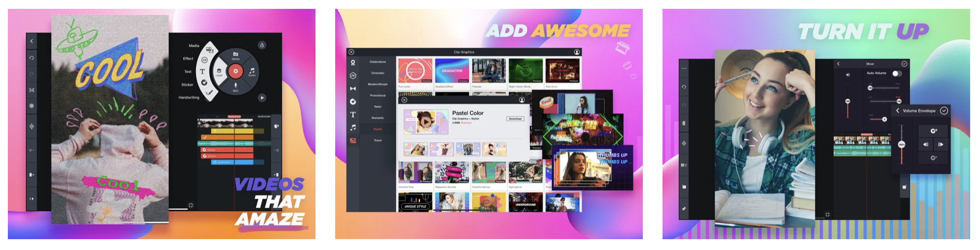Open Effects hexagon icon in store sidebar
Image resolution: width=980 pixels, height=250 pixels.
tap(353, 75)
